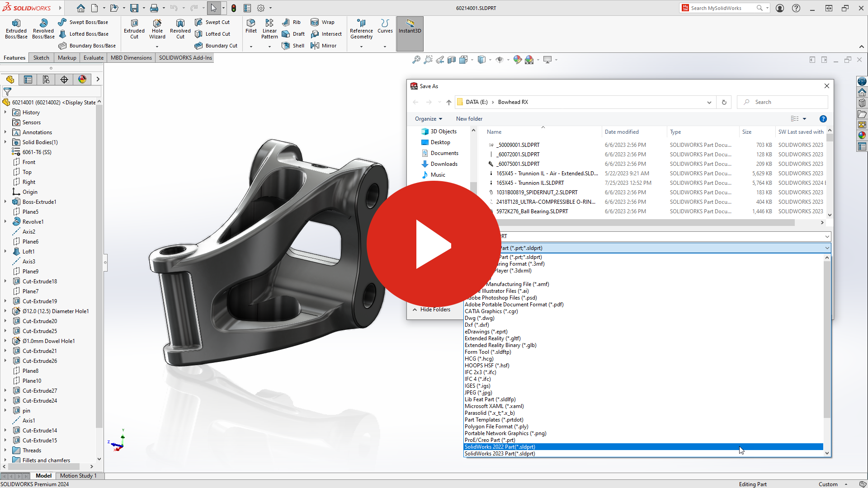Switch to the Evaluate tab
Image resolution: width=868 pixels, height=488 pixels.
[x=94, y=58]
